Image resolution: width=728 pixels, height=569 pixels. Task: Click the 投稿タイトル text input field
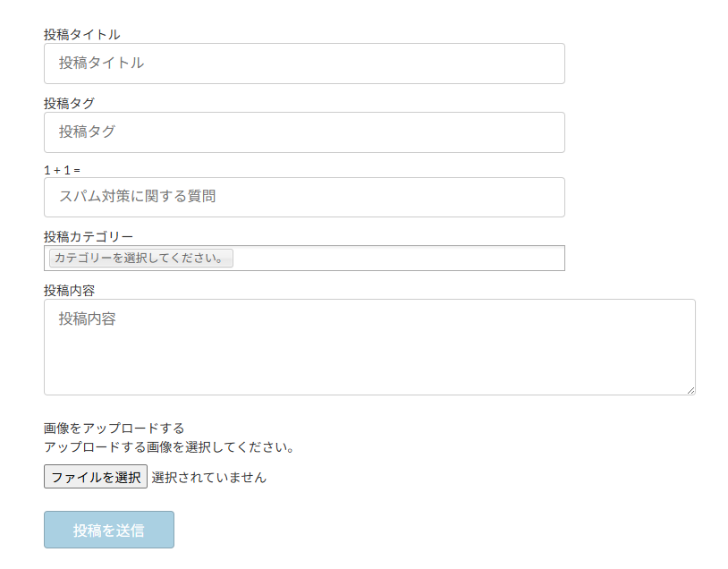click(304, 64)
